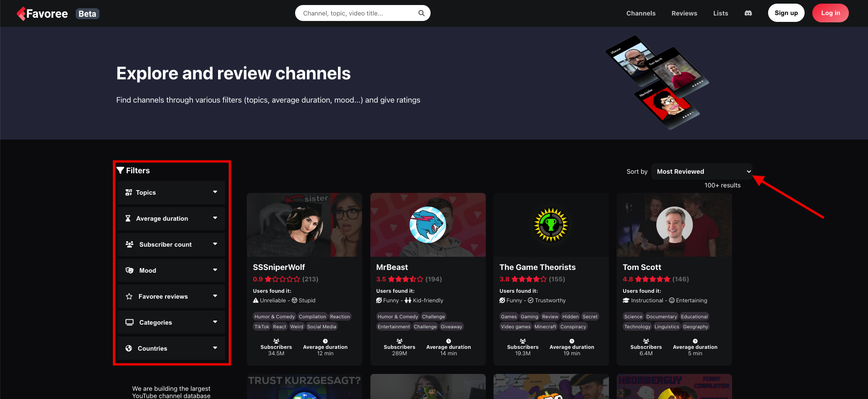Click The Game Theorists' avatar thumbnail
This screenshot has width=868, height=399.
pos(551,225)
